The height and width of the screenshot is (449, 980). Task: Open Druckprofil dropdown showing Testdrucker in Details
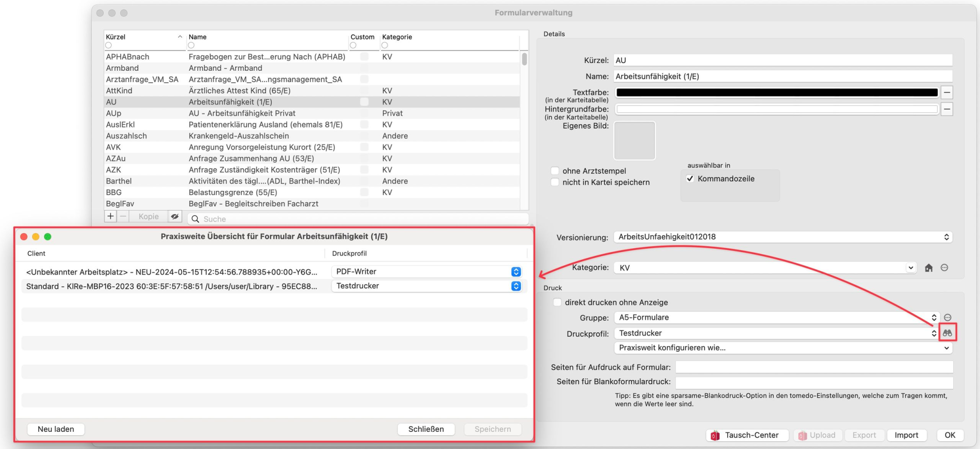pos(777,333)
